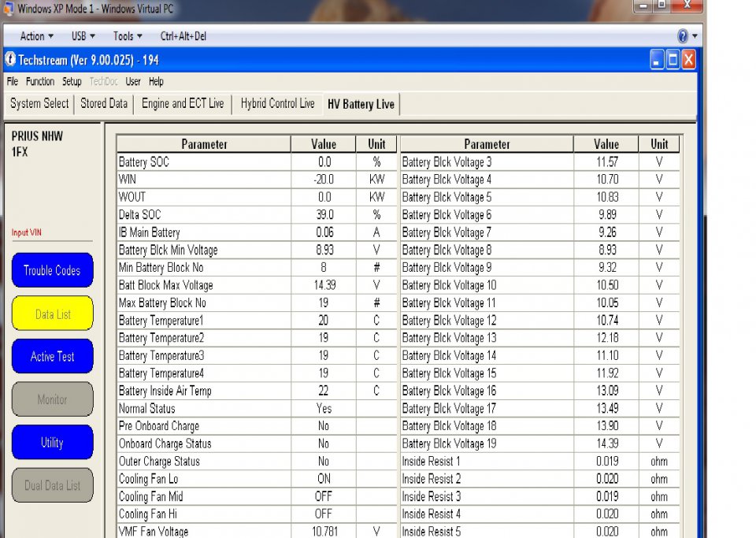Select the Pre Onboard Charge row
Image resolution: width=756 pixels, height=538 pixels.
(x=257, y=425)
